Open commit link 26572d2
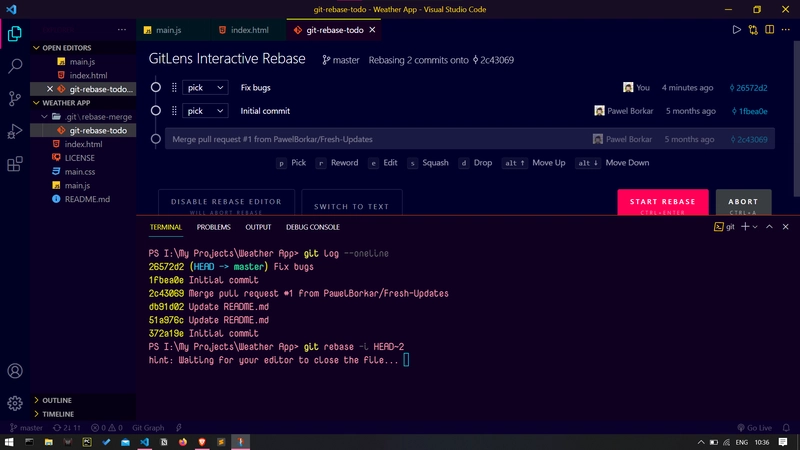 (748, 87)
